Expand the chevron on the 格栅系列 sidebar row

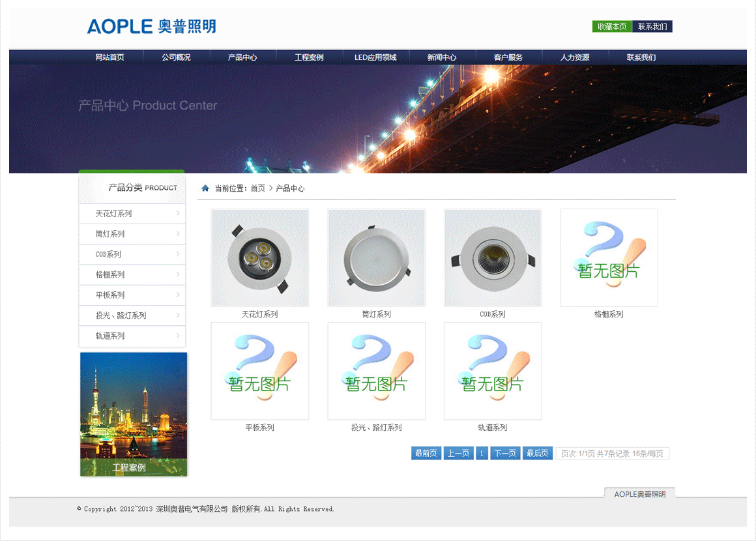[178, 274]
